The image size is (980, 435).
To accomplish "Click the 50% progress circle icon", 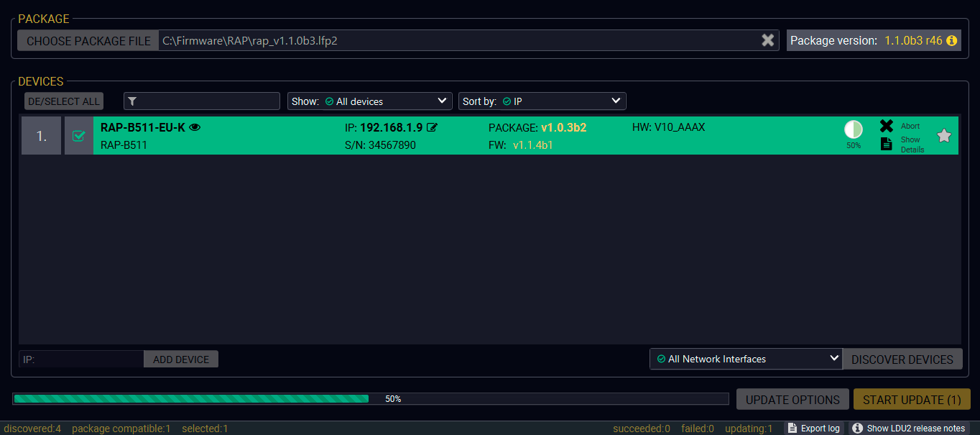I will click(854, 129).
